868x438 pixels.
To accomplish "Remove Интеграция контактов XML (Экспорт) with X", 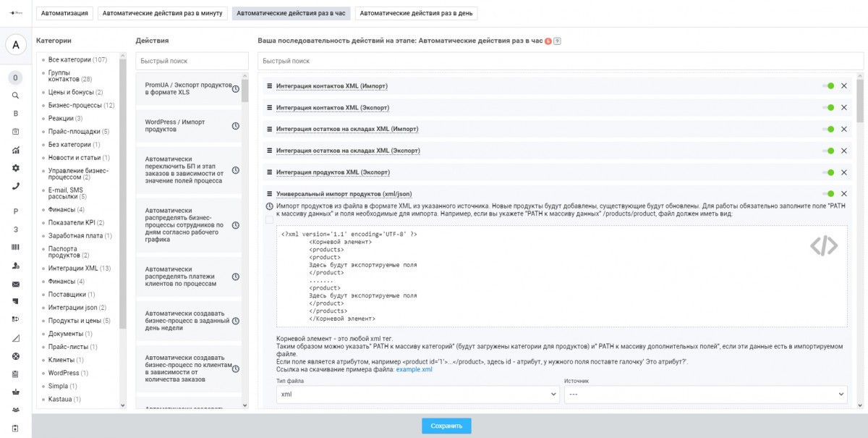I will pos(843,108).
